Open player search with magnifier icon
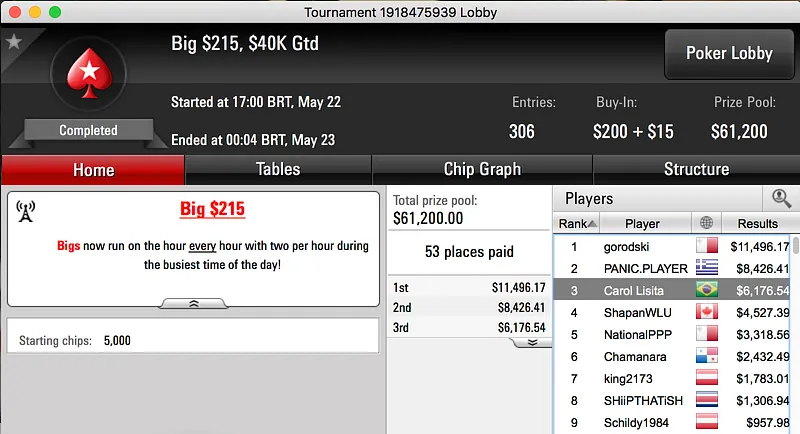The height and width of the screenshot is (434, 800). [x=780, y=198]
